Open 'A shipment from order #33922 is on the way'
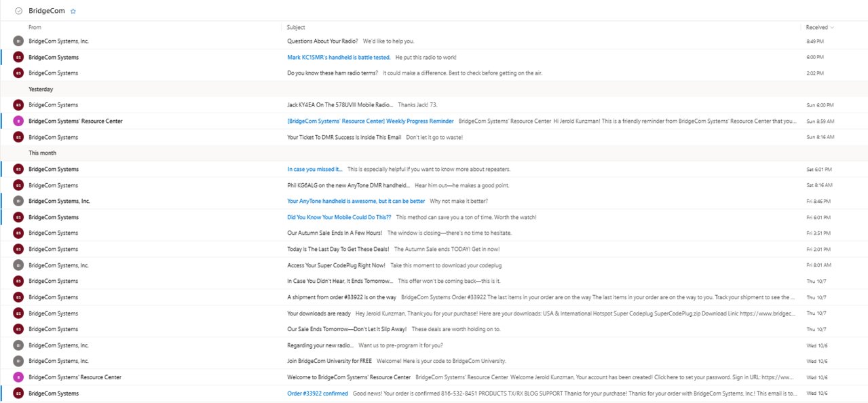Viewport: 868px width, 403px height. (341, 297)
